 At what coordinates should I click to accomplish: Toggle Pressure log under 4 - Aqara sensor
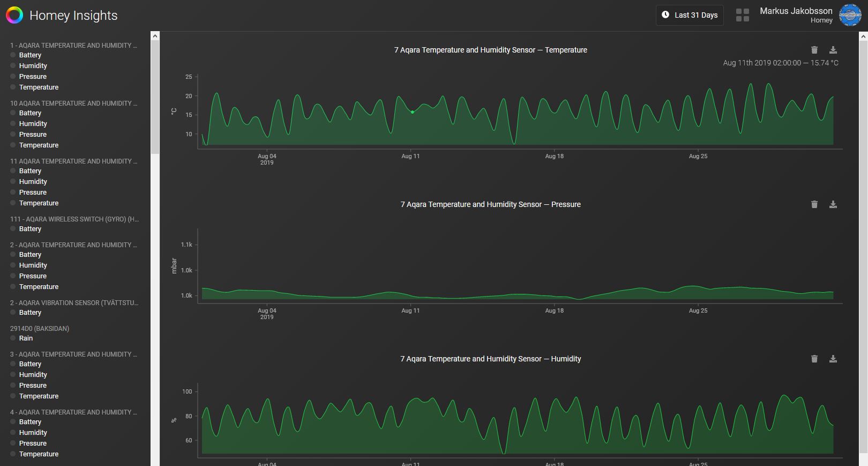(x=28, y=443)
